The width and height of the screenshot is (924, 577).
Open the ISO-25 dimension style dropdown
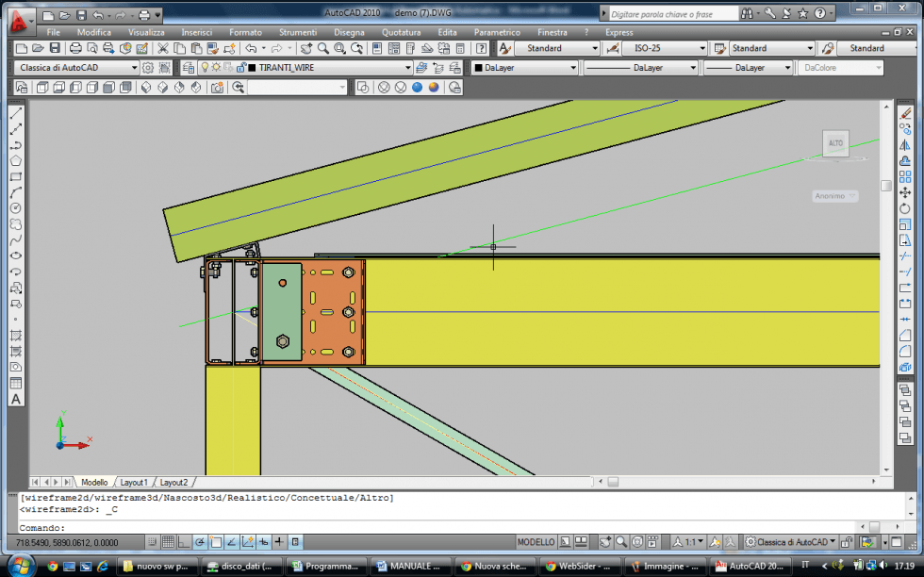coord(701,48)
